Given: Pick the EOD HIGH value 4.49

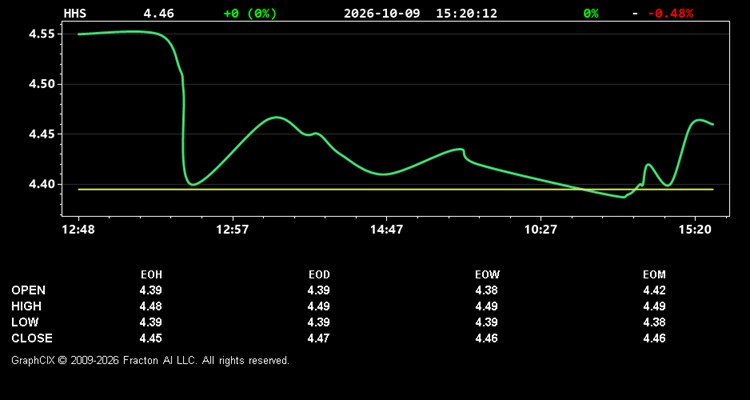Looking at the screenshot, I should [319, 306].
